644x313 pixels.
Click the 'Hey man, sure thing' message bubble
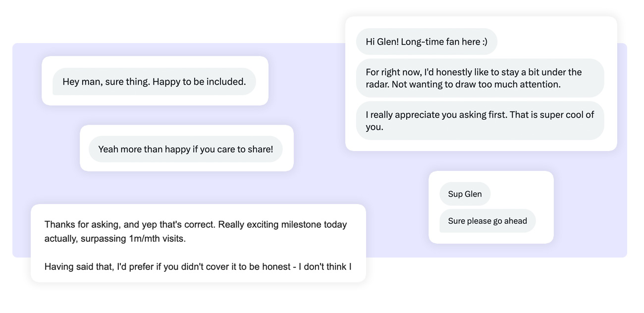154,82
